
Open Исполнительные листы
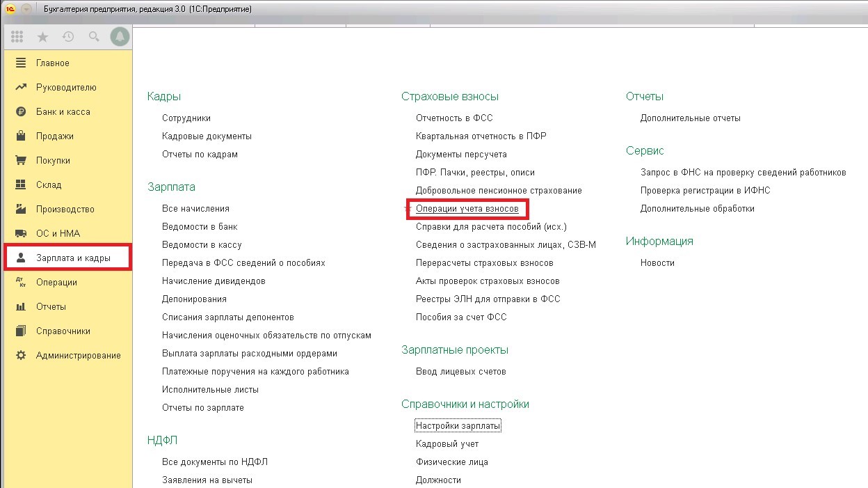coord(210,390)
